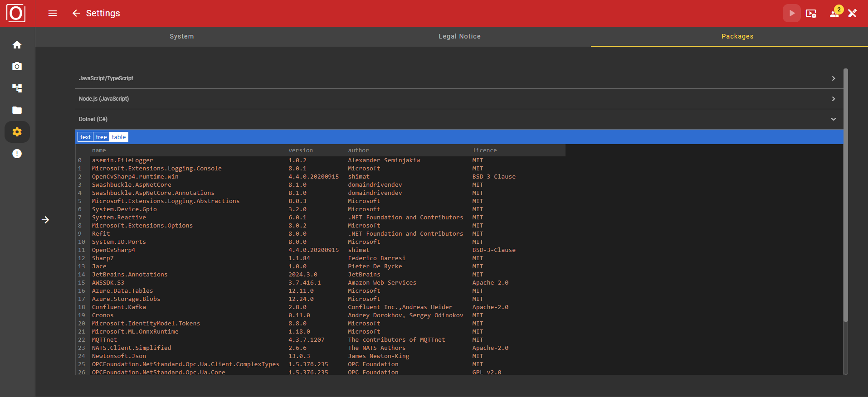
Task: Click author Pieter De Rycke
Action: pos(375,266)
